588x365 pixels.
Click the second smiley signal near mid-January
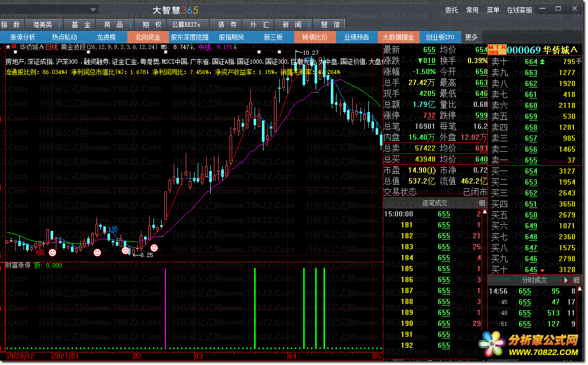[97, 252]
